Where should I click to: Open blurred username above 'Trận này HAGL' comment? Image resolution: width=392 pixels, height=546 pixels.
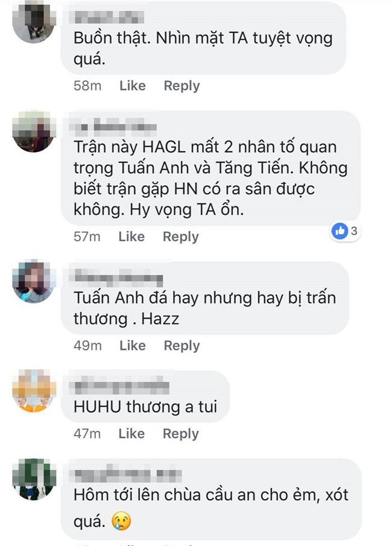click(113, 127)
